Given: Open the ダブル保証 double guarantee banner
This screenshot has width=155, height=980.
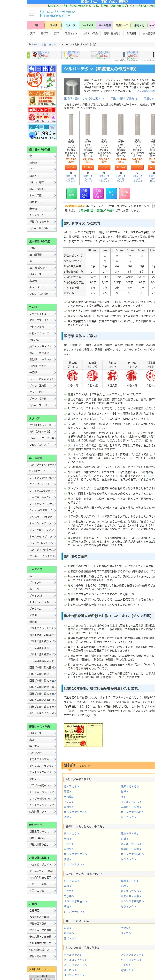Looking at the screenshot, I should point(42,98).
